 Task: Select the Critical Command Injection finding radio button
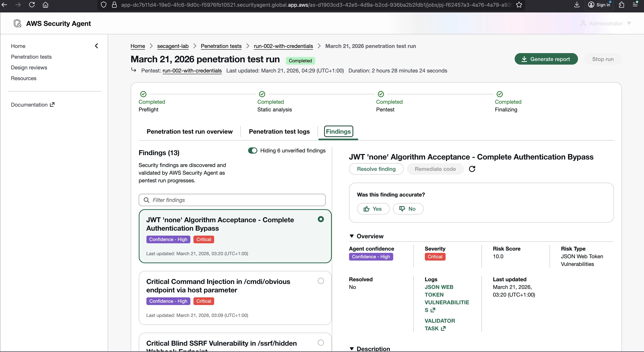[x=321, y=281]
